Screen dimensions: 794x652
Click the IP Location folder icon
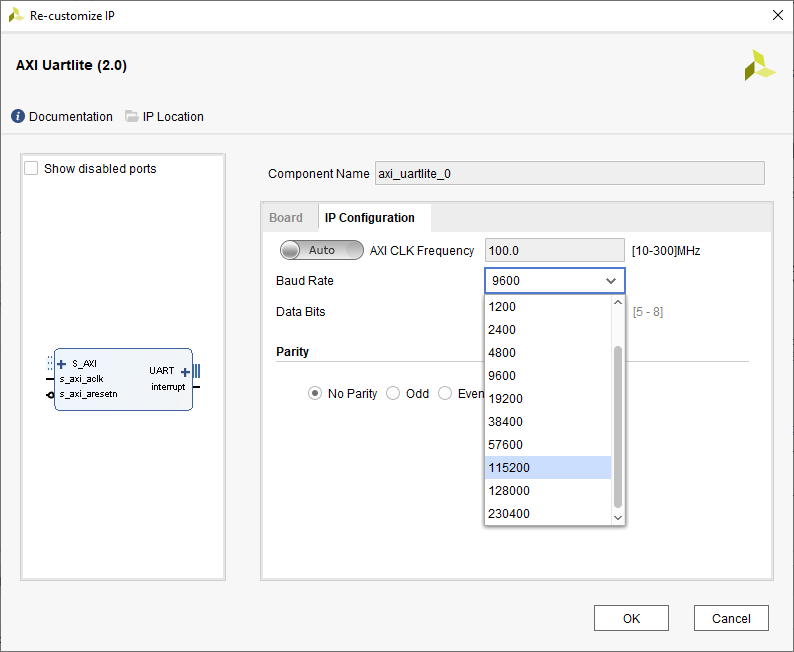click(132, 117)
